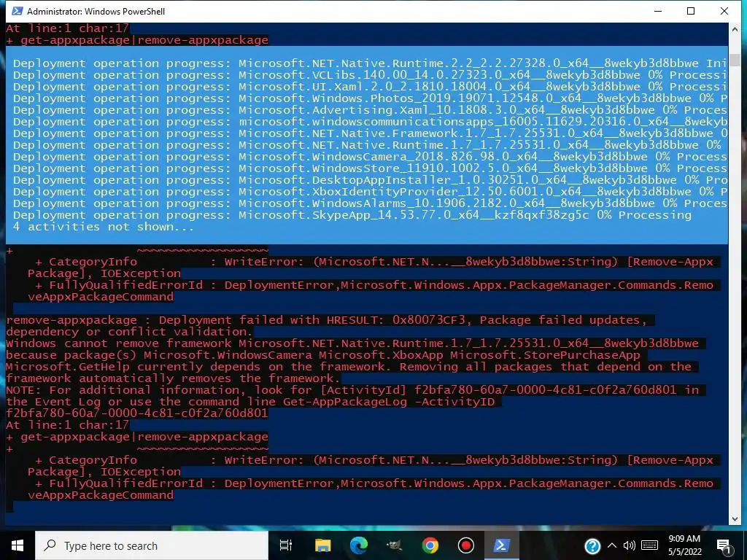Click the scroll-down arrow of the console scrollbar
The image size is (747, 560).
[735, 519]
